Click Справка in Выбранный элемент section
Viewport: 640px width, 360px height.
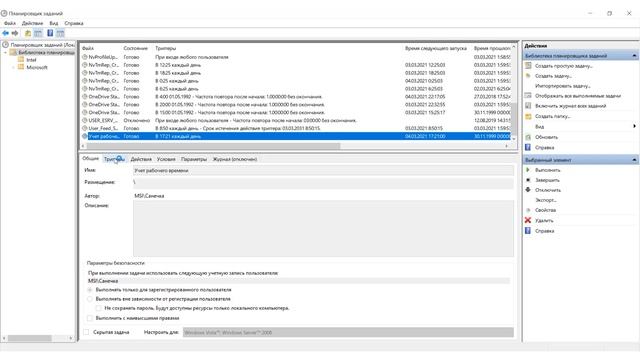(x=544, y=231)
